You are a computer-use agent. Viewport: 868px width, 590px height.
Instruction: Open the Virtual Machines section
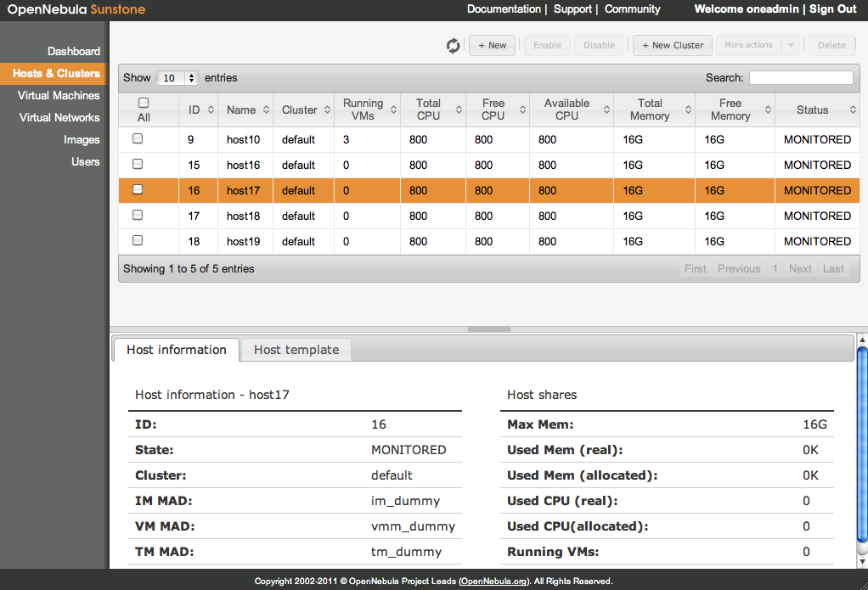coord(59,95)
